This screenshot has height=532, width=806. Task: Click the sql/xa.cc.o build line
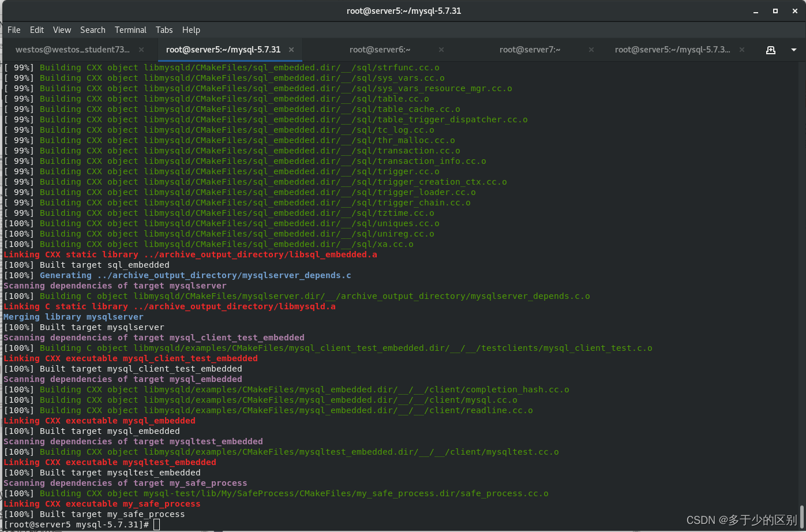point(208,244)
